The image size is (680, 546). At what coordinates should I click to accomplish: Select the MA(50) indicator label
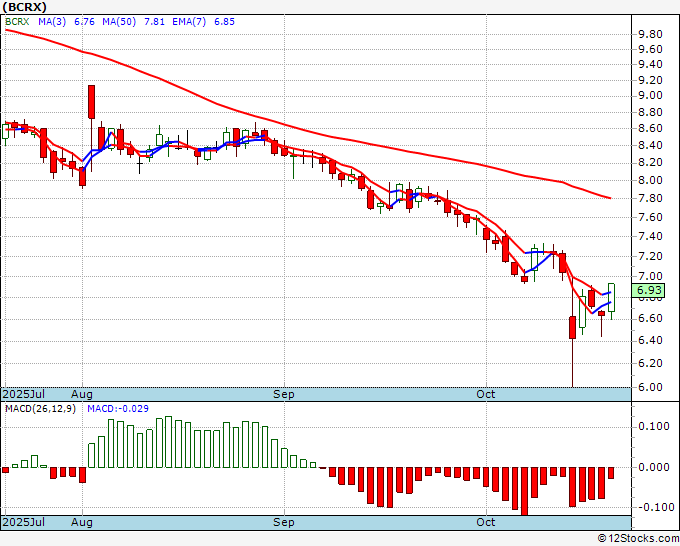pyautogui.click(x=119, y=21)
